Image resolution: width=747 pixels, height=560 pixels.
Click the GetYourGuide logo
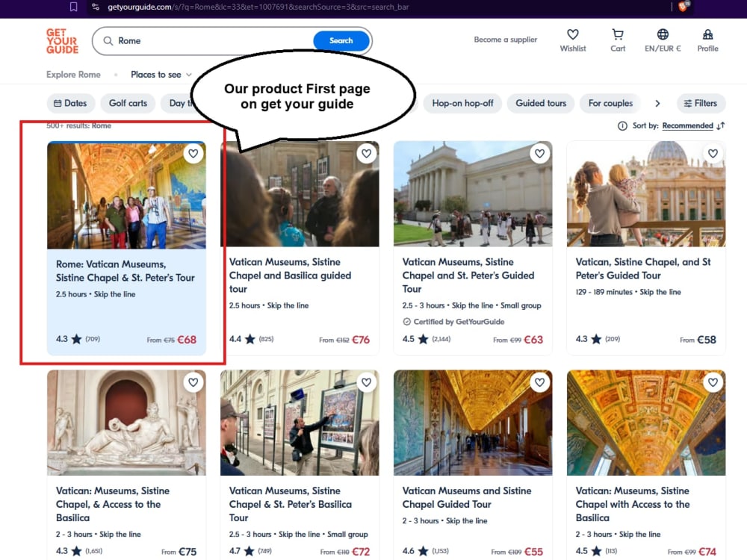pos(62,41)
